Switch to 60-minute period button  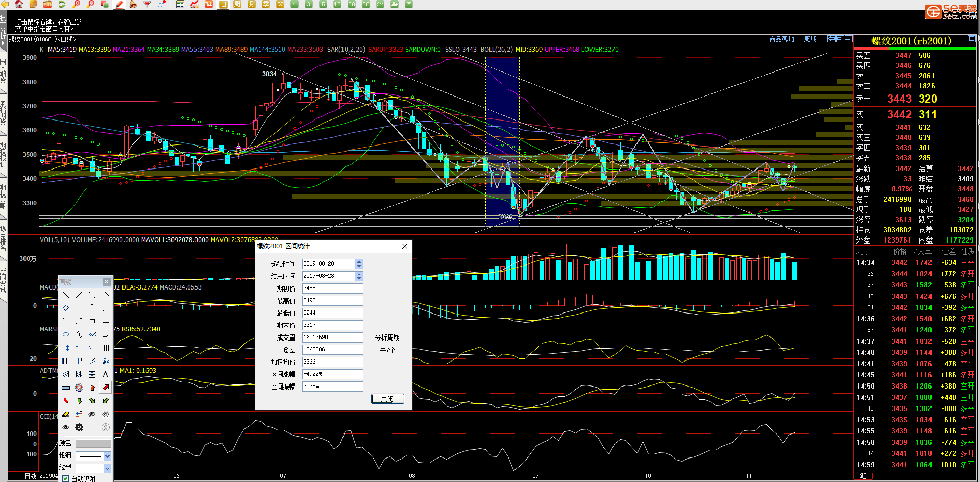click(x=366, y=4)
